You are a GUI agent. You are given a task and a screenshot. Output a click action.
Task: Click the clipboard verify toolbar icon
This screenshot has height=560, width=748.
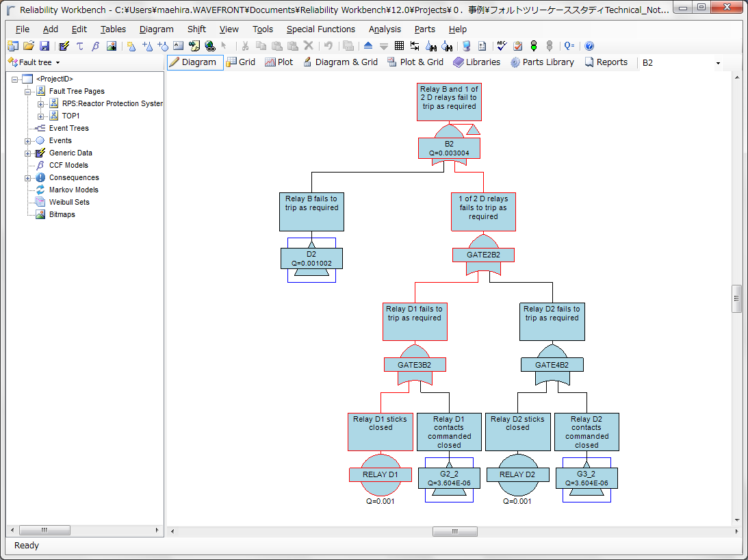517,46
